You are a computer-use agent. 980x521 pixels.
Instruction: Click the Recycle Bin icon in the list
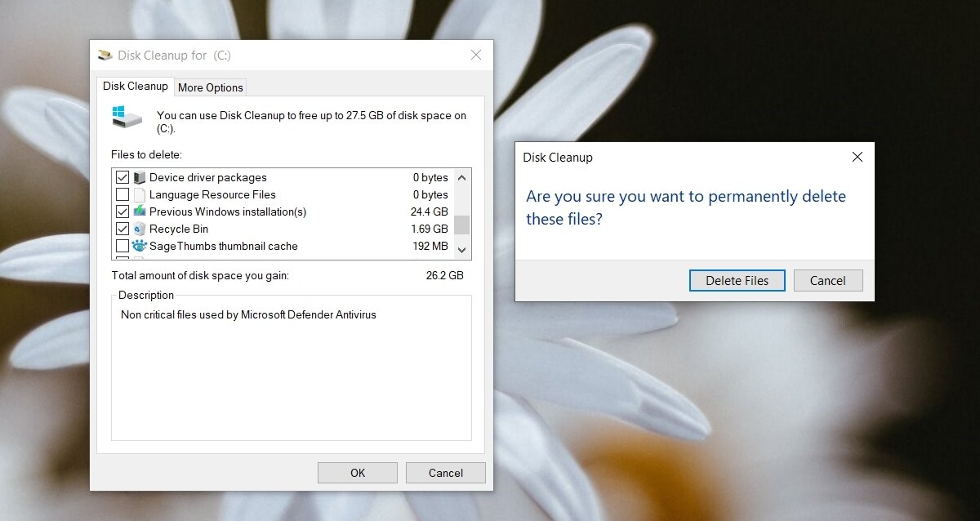139,229
